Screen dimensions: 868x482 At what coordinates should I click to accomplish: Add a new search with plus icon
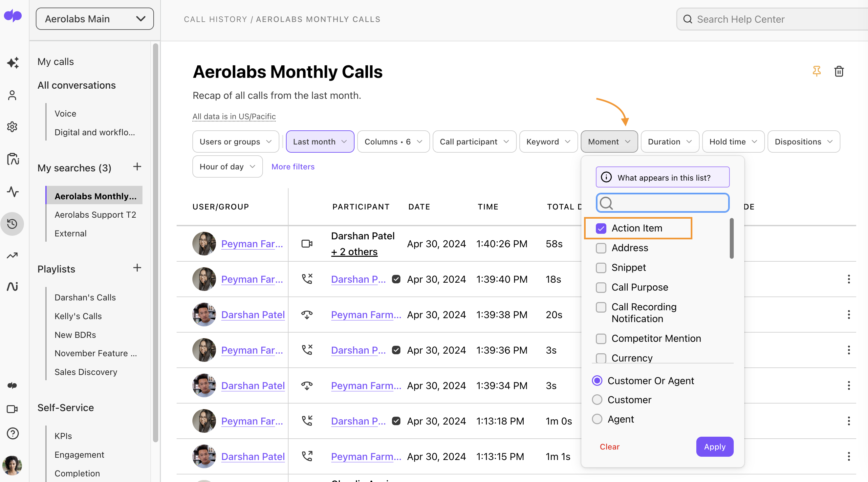pyautogui.click(x=137, y=166)
